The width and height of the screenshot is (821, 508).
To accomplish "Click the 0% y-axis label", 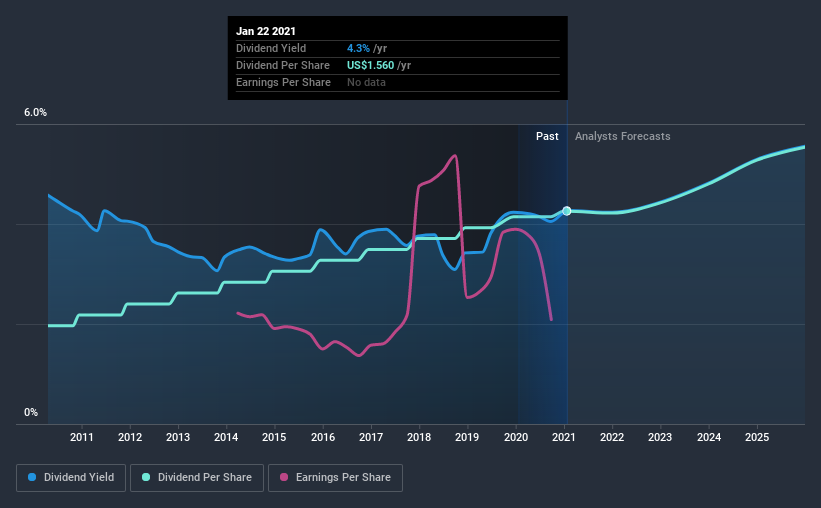I will (x=31, y=413).
